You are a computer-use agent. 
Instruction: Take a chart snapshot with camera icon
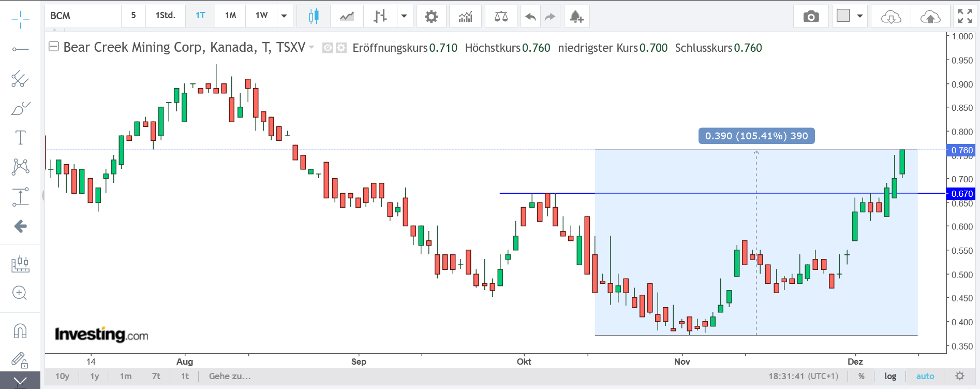pos(811,17)
